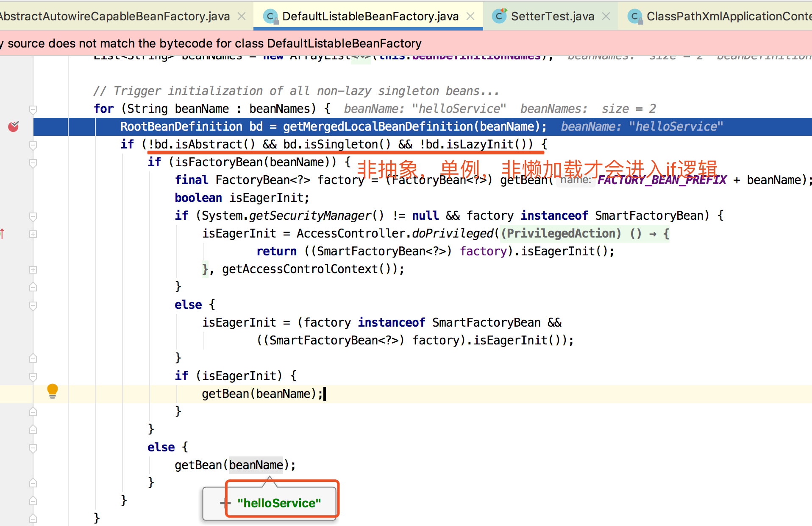Collapse the last else { block fold marker
812x526 pixels.
[x=33, y=448]
